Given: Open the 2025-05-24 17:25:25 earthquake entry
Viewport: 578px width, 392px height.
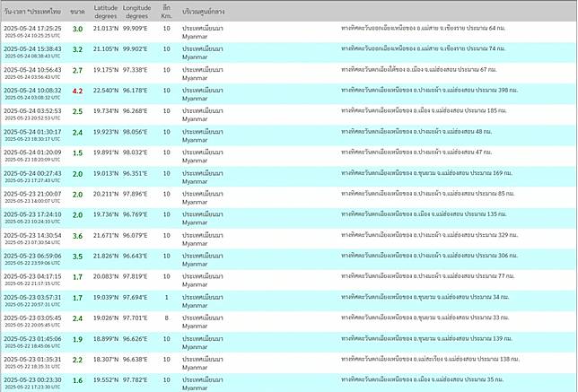Looking at the screenshot, I should (32, 28).
